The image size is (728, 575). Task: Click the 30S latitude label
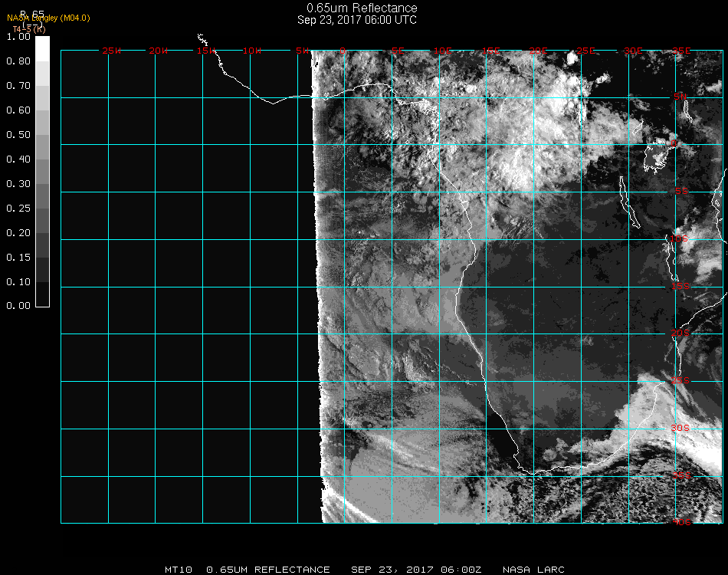[x=680, y=429]
